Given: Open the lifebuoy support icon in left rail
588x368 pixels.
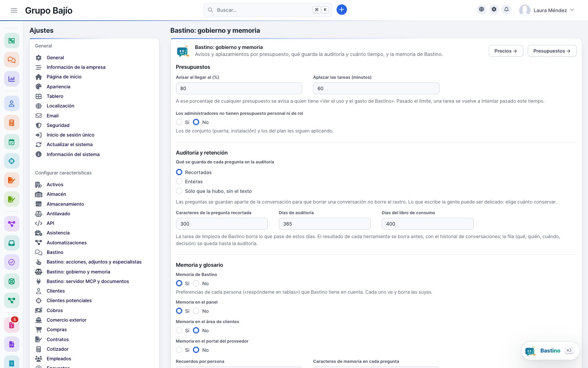Looking at the screenshot, I should pyautogui.click(x=12, y=282).
